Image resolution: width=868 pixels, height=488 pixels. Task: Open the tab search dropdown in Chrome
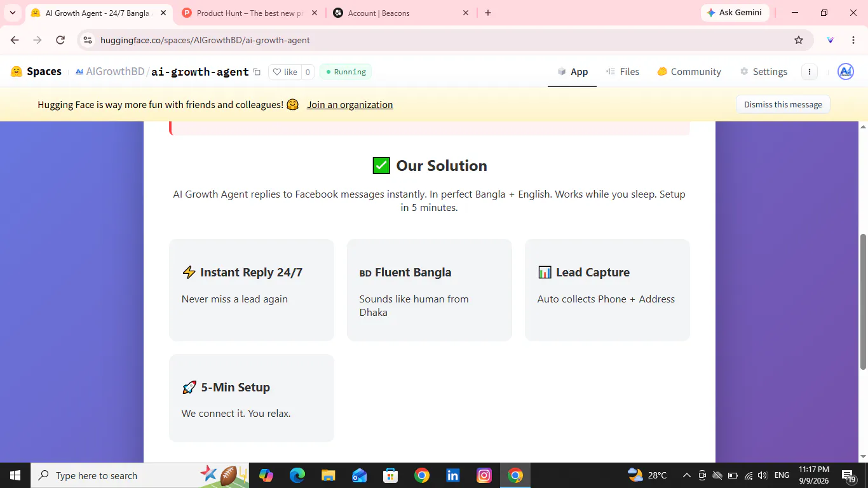tap(13, 13)
